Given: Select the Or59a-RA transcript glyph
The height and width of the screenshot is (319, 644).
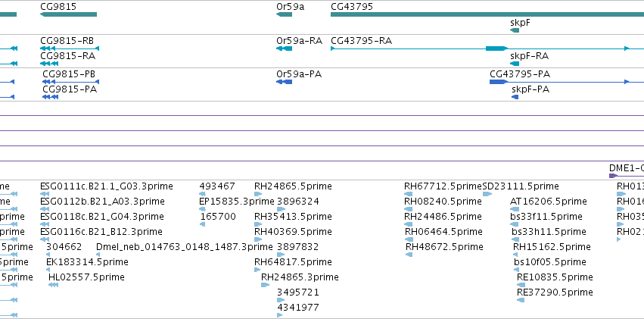Looking at the screenshot, I should point(285,48).
